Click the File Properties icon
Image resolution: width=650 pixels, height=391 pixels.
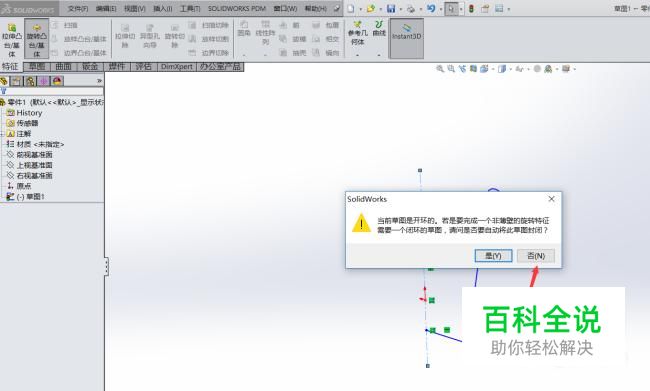click(x=485, y=8)
